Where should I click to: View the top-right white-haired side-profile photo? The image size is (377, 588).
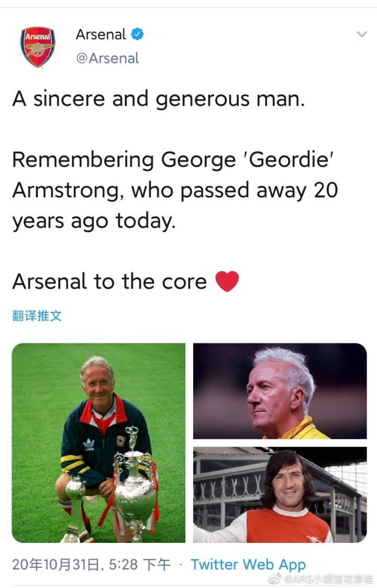(280, 391)
